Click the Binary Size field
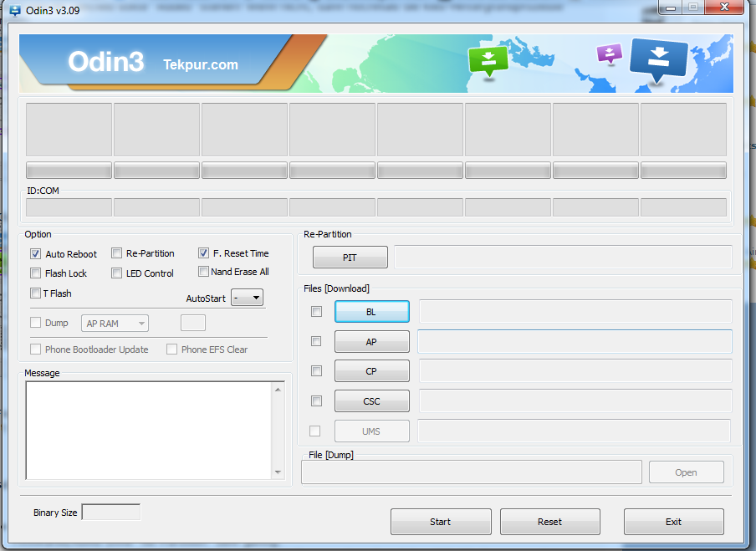 (x=111, y=512)
